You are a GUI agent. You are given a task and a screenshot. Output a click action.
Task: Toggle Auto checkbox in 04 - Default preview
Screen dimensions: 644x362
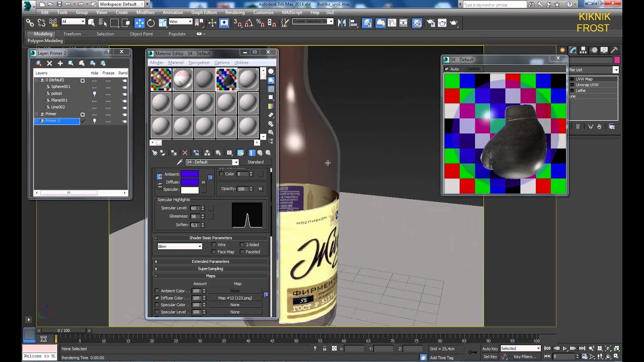pyautogui.click(x=447, y=69)
